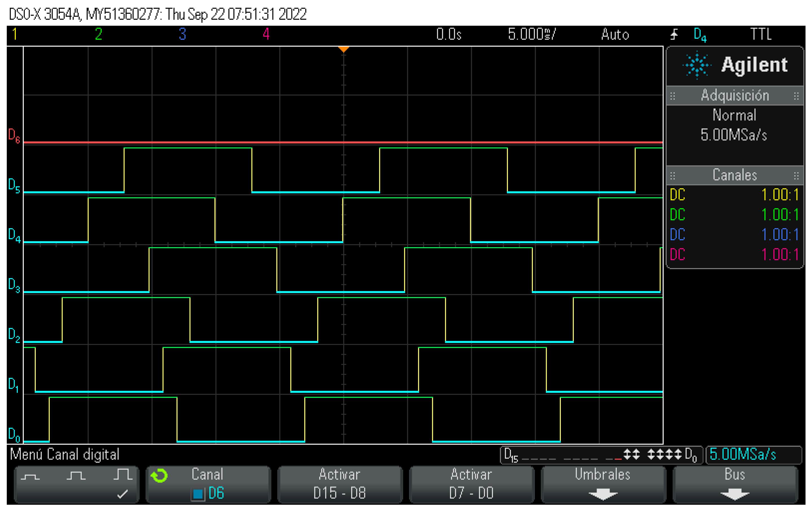The width and height of the screenshot is (812, 516).
Task: Click the orange trigger position marker
Action: point(343,50)
